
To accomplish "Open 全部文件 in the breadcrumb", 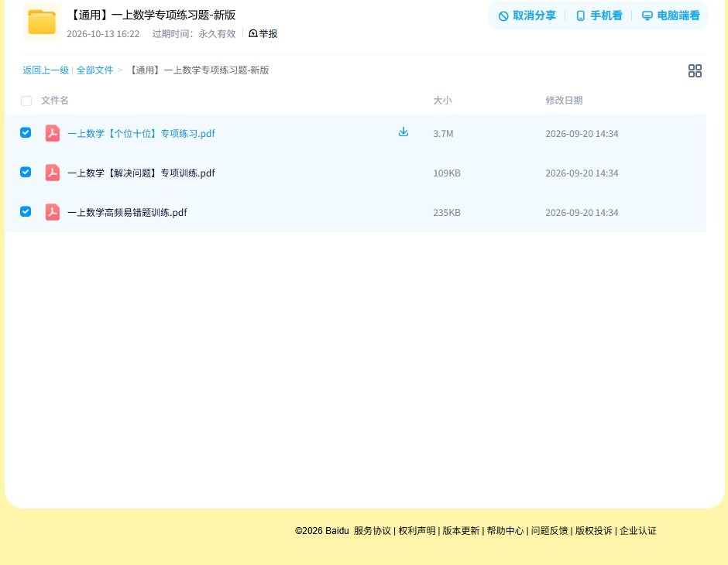I will click(94, 70).
